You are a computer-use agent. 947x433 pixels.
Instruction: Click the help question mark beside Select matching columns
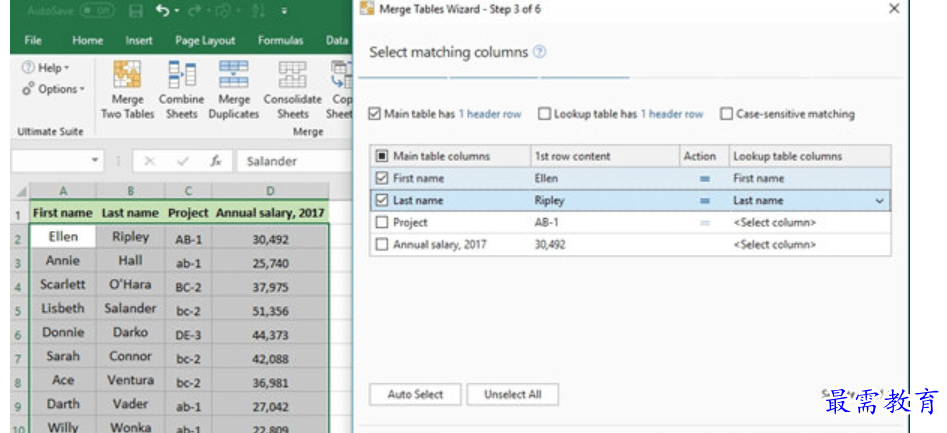(540, 52)
